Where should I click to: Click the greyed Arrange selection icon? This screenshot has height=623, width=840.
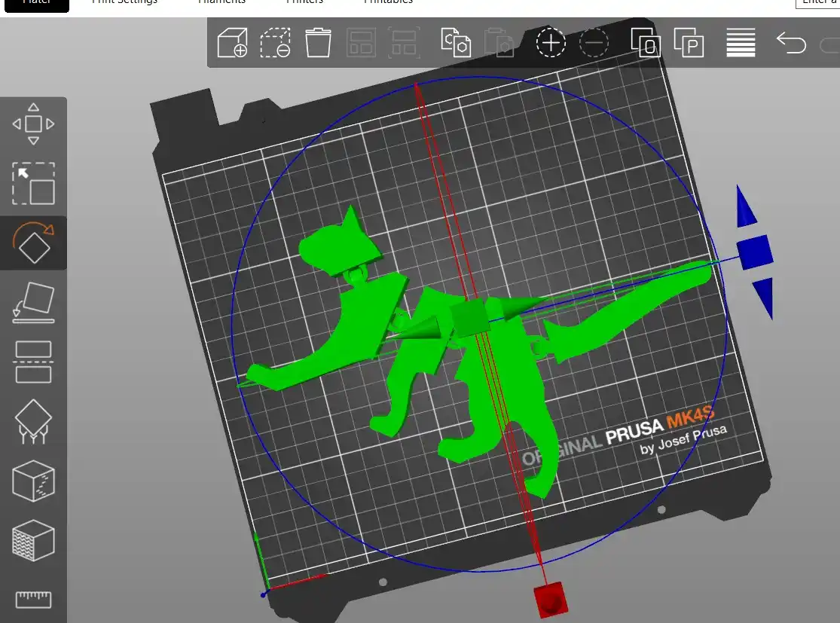click(x=404, y=43)
